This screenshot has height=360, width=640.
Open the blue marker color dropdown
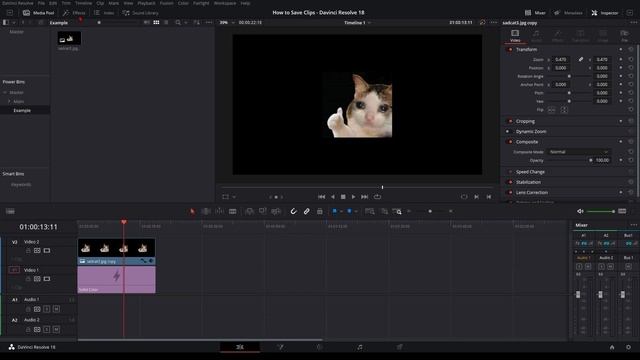point(356,211)
